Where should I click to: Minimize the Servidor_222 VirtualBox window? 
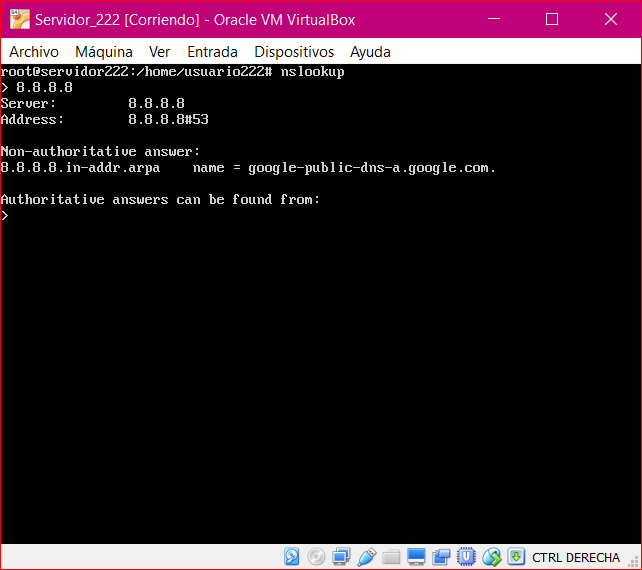point(494,19)
